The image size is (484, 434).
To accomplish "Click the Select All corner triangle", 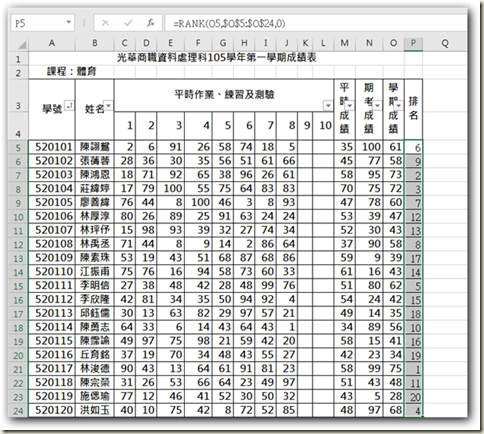I will tap(22, 44).
